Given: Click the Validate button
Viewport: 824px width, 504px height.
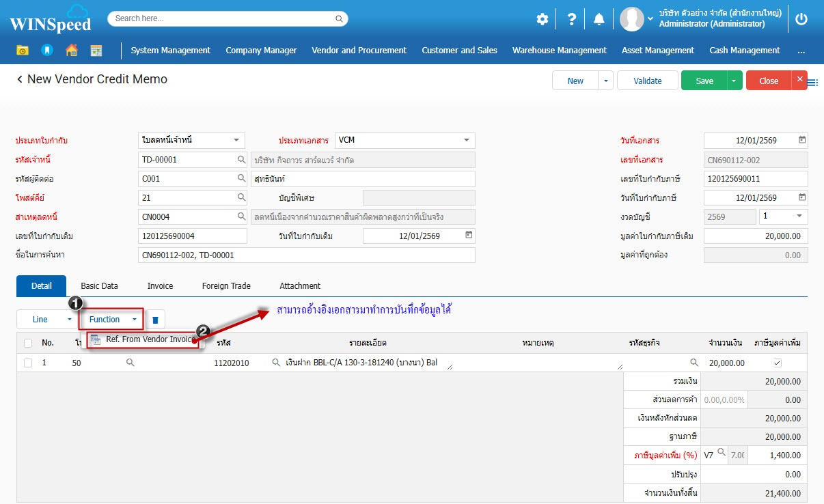Looking at the screenshot, I should (x=647, y=81).
